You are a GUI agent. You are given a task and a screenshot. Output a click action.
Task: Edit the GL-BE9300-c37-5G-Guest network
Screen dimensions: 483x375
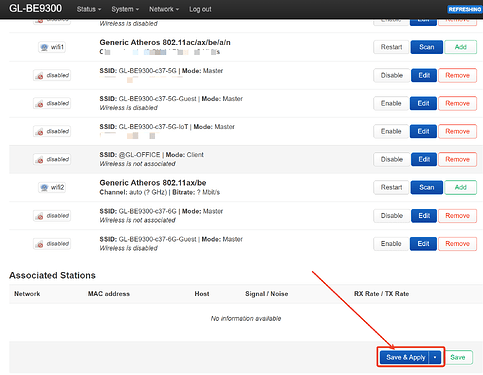click(x=423, y=103)
